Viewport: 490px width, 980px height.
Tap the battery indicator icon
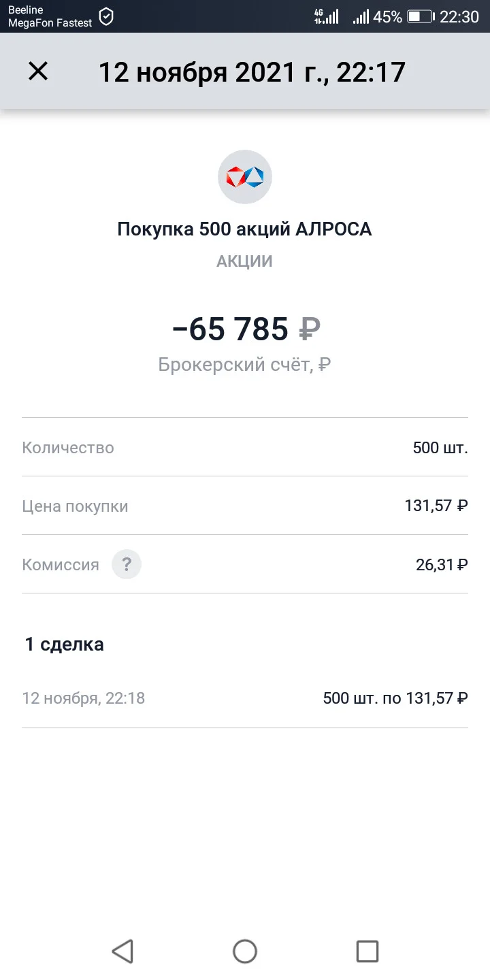coord(420,17)
